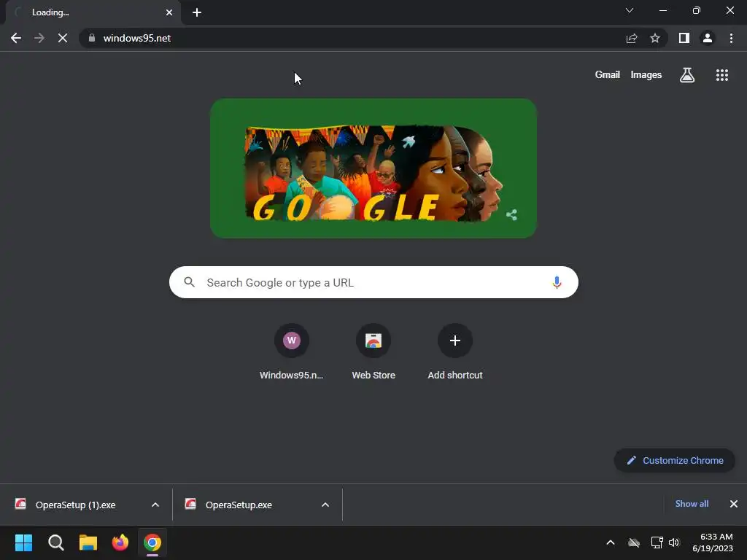This screenshot has width=747, height=560.
Task: Open a new tab with the plus button
Action: tap(197, 12)
